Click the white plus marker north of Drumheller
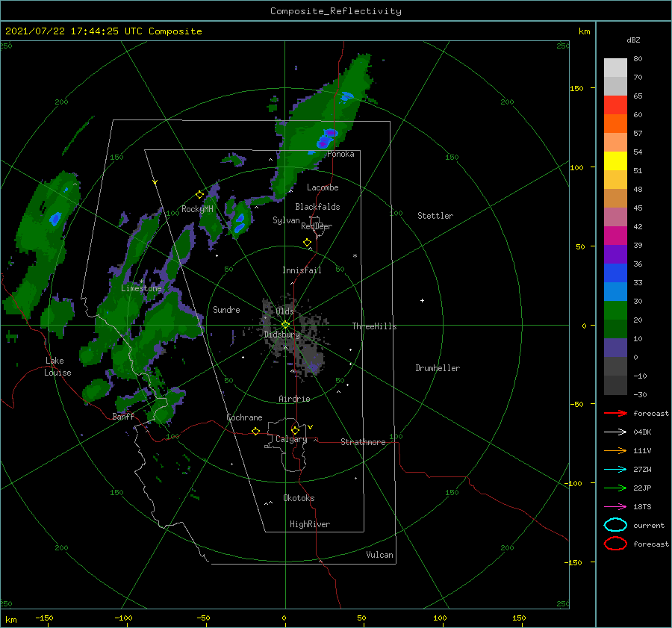This screenshot has width=672, height=628. (422, 300)
